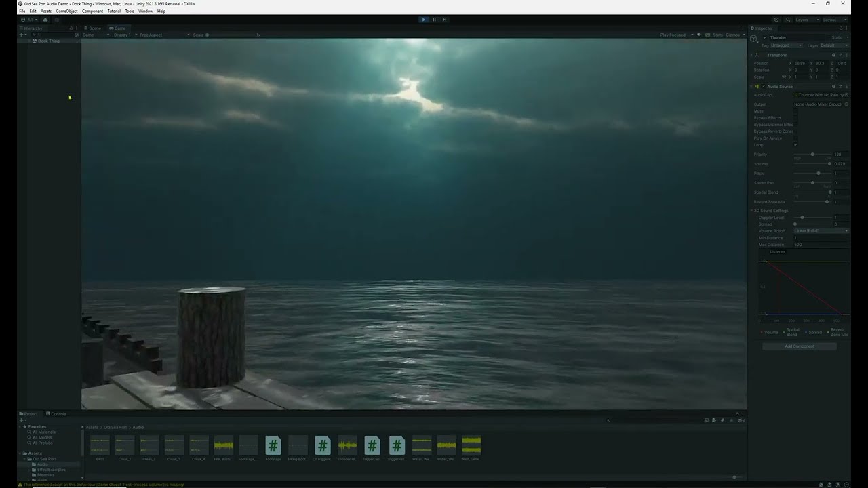Click the cloud services icon
This screenshot has width=868, height=488.
(45, 20)
